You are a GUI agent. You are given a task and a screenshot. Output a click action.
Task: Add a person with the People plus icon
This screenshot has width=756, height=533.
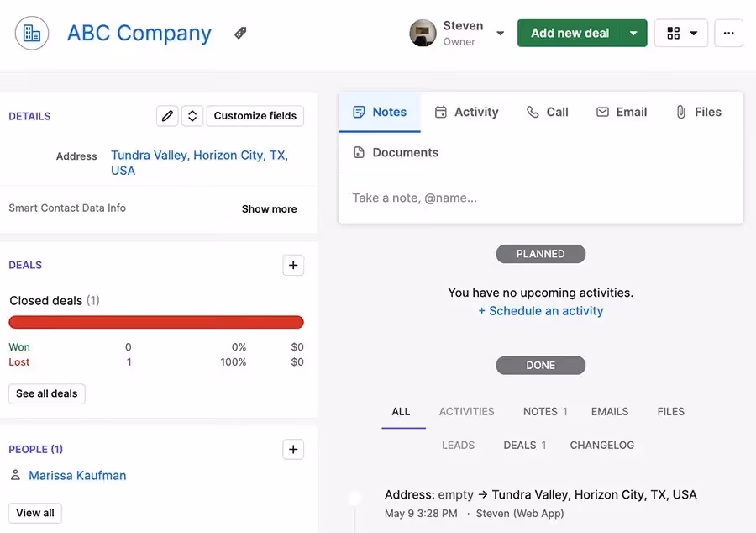[293, 449]
